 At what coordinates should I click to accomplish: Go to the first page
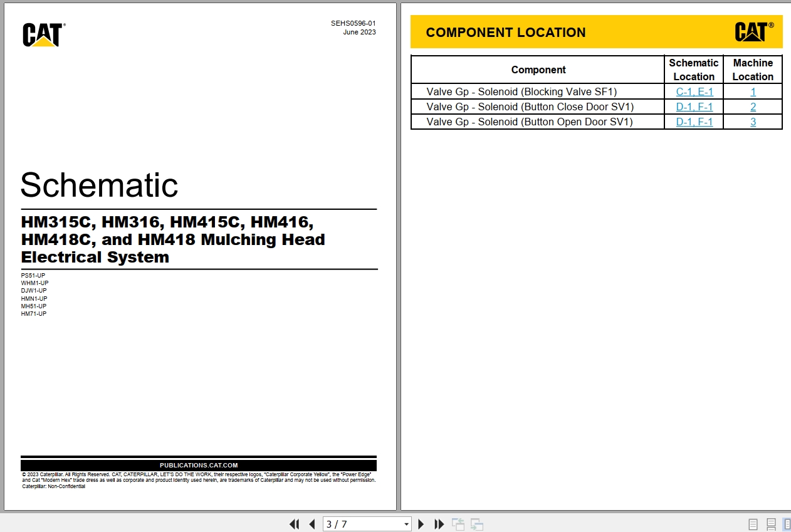[x=294, y=524]
